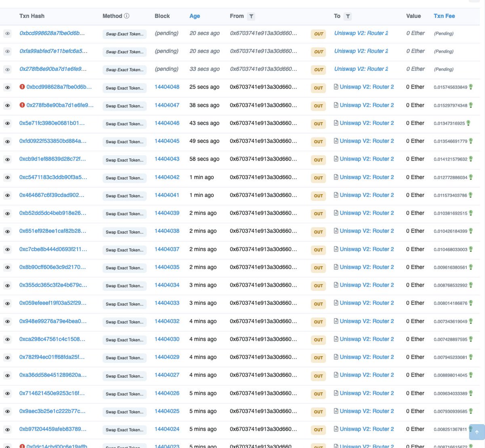Click eye icon for 0xca298c47561c4c1508
The height and width of the screenshot is (448, 485).
click(x=7, y=340)
